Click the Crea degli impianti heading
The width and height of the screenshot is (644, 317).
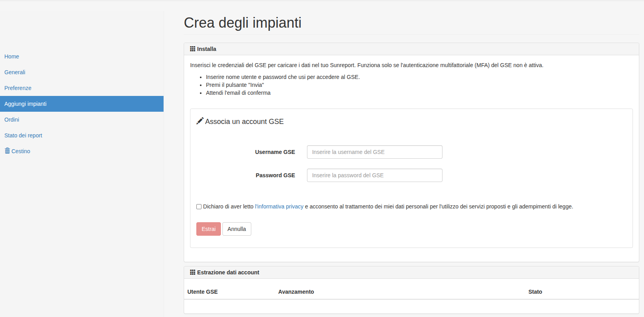[243, 23]
